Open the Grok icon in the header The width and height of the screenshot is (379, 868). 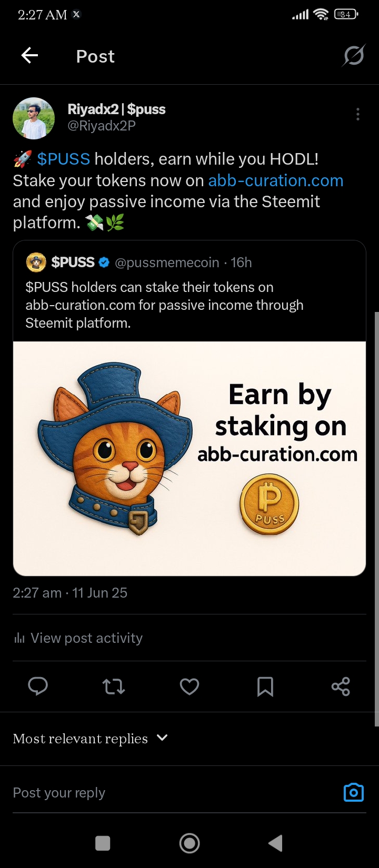(353, 56)
